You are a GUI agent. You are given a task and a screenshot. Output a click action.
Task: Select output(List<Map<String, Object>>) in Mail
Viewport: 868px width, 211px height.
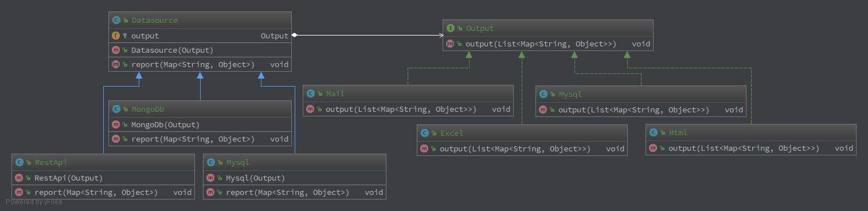[401, 109]
